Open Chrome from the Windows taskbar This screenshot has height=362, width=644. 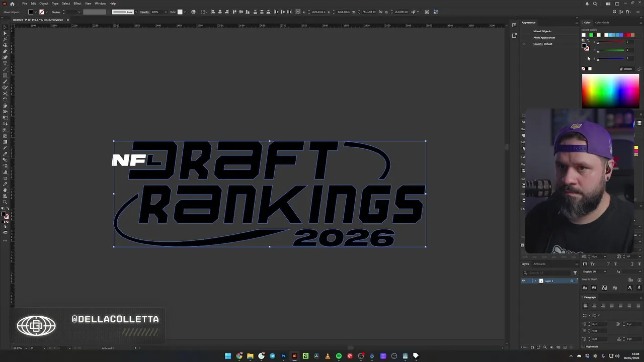[x=239, y=356]
